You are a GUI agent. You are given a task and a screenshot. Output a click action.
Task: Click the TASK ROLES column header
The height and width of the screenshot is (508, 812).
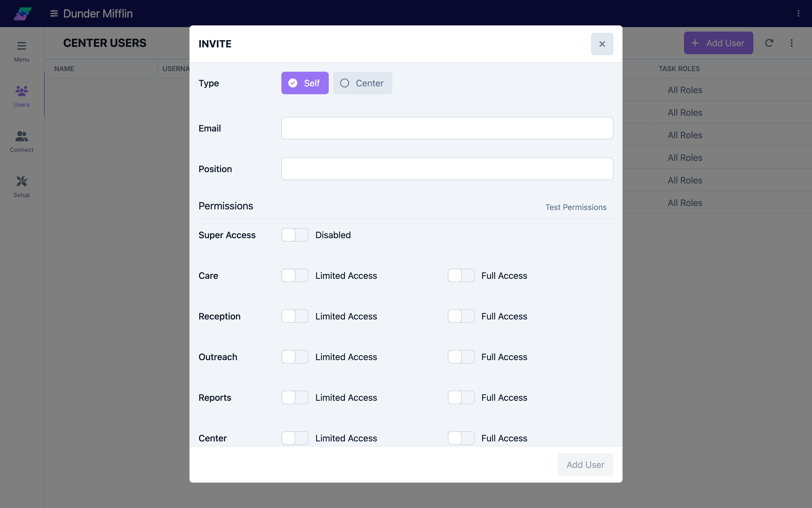coord(679,69)
